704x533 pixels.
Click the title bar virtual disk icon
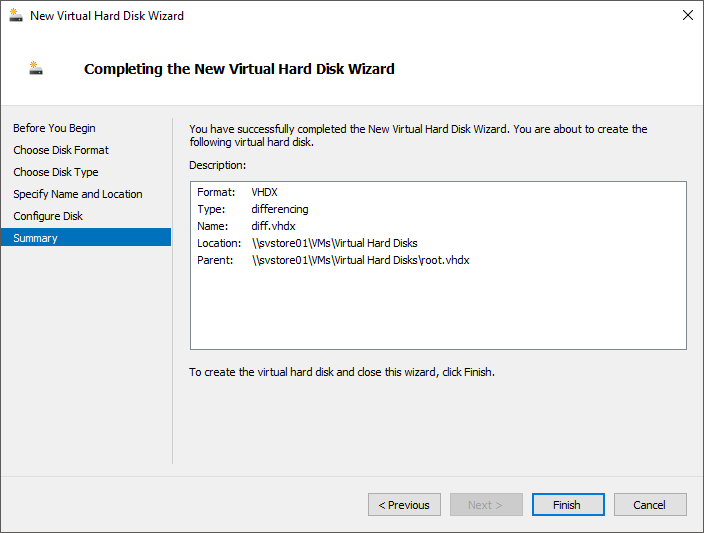(16, 15)
